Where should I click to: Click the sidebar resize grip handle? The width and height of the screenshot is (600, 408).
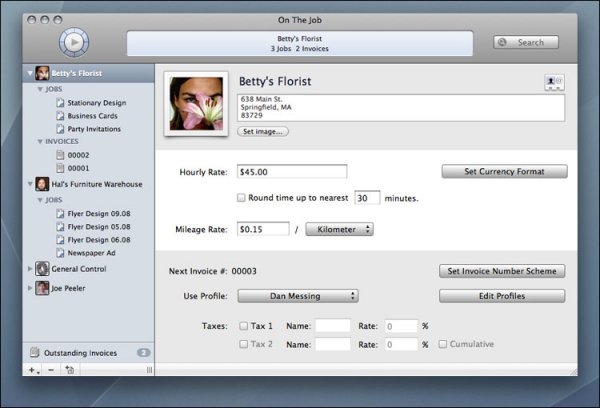click(x=149, y=370)
